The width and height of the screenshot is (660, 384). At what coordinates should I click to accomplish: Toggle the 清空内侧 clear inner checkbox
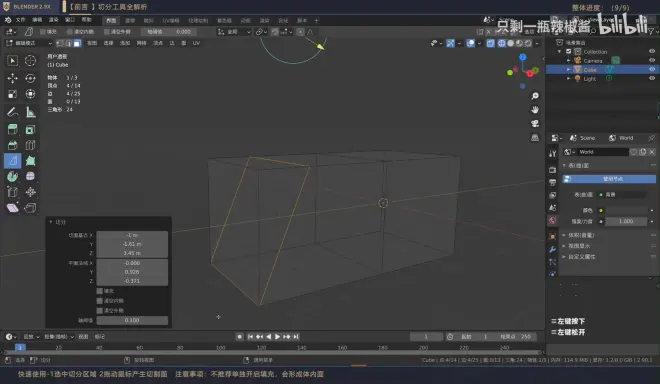click(x=100, y=301)
